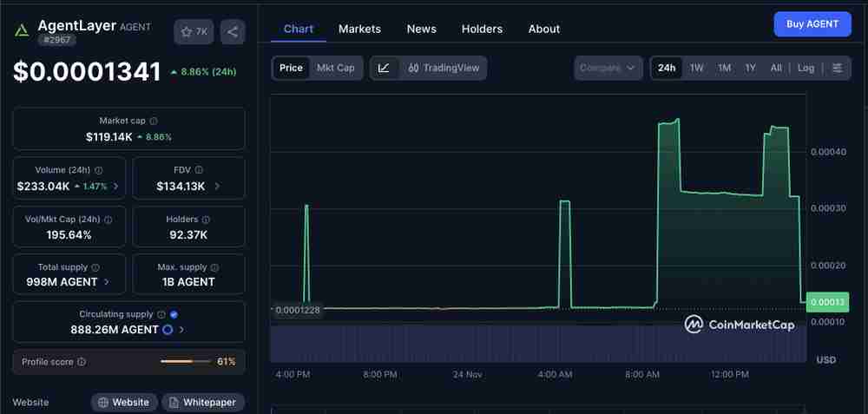Open the Whitepaper link
The width and height of the screenshot is (868, 414).
click(x=203, y=402)
